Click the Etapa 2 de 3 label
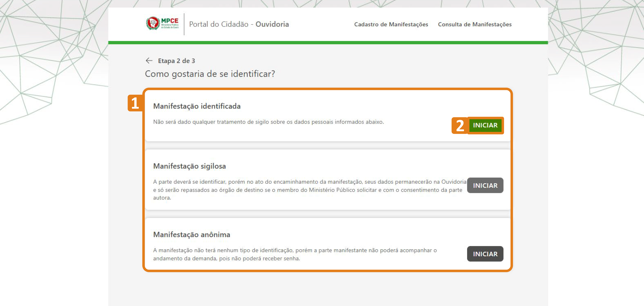Image resolution: width=644 pixels, height=306 pixels. pos(177,60)
